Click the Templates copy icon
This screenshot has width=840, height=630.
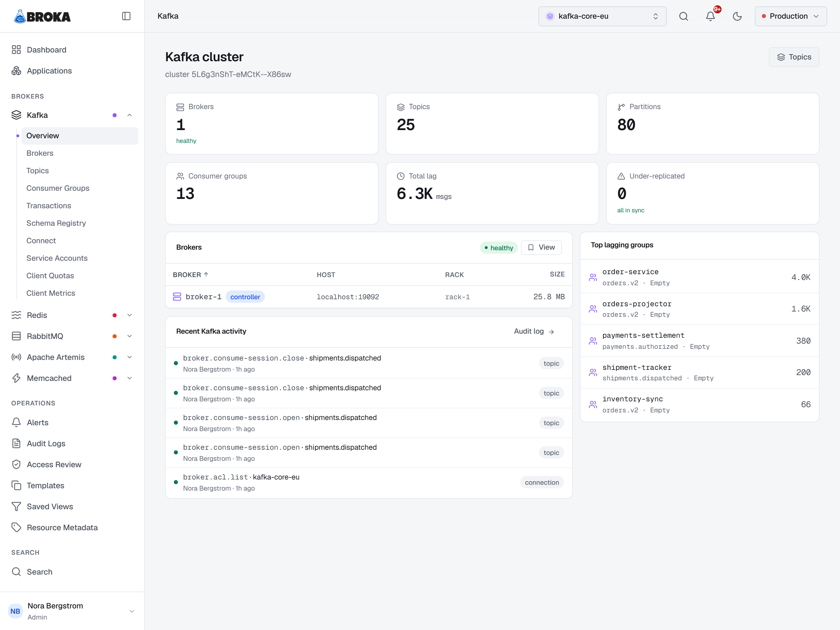click(x=16, y=485)
